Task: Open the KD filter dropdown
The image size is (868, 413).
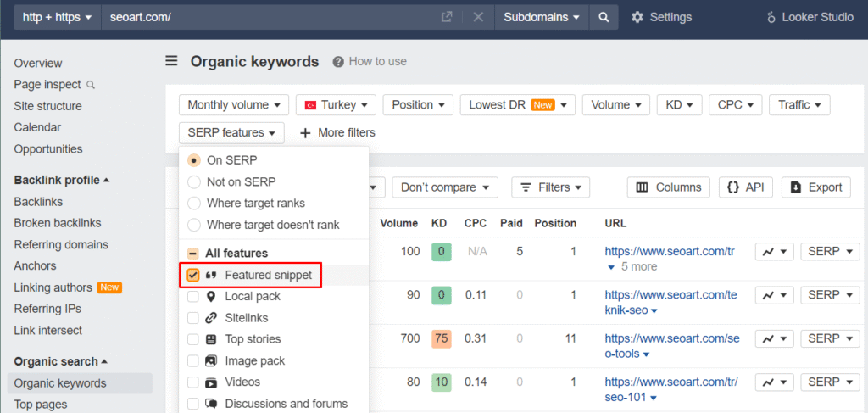Action: [679, 105]
